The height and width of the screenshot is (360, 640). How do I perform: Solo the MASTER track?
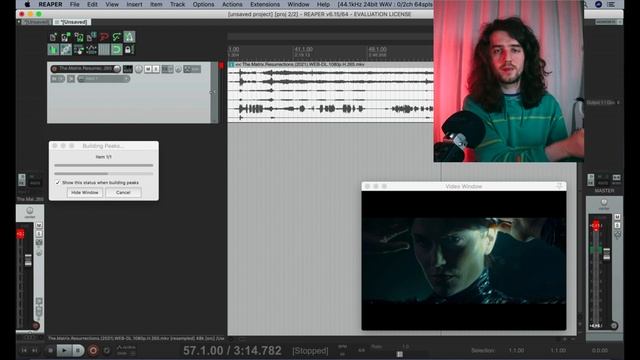617,225
